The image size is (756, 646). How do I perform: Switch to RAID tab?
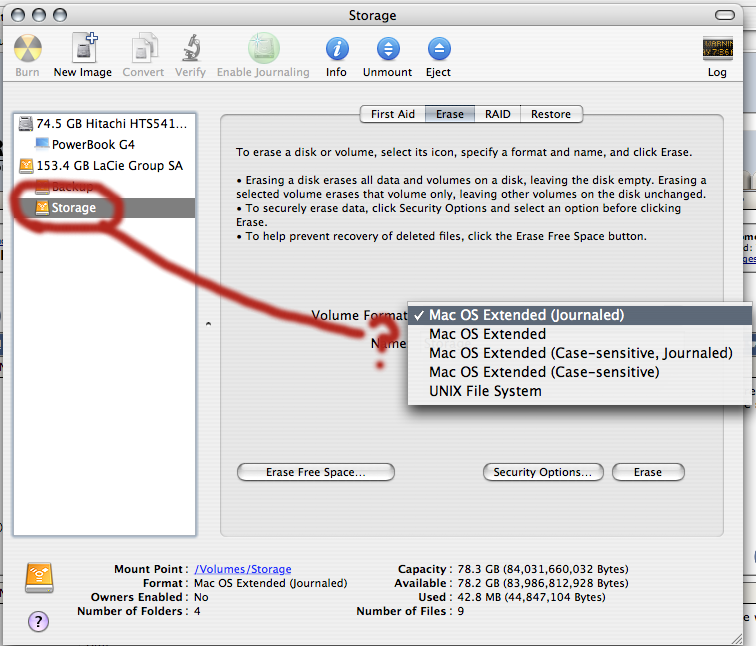coord(498,114)
